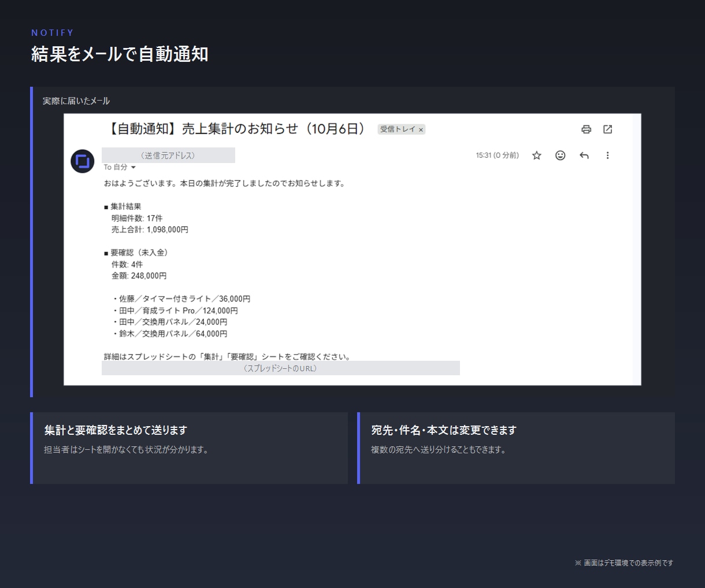The image size is (705, 588).
Task: Click the 結果をメールで自動通知 heading
Action: (120, 54)
